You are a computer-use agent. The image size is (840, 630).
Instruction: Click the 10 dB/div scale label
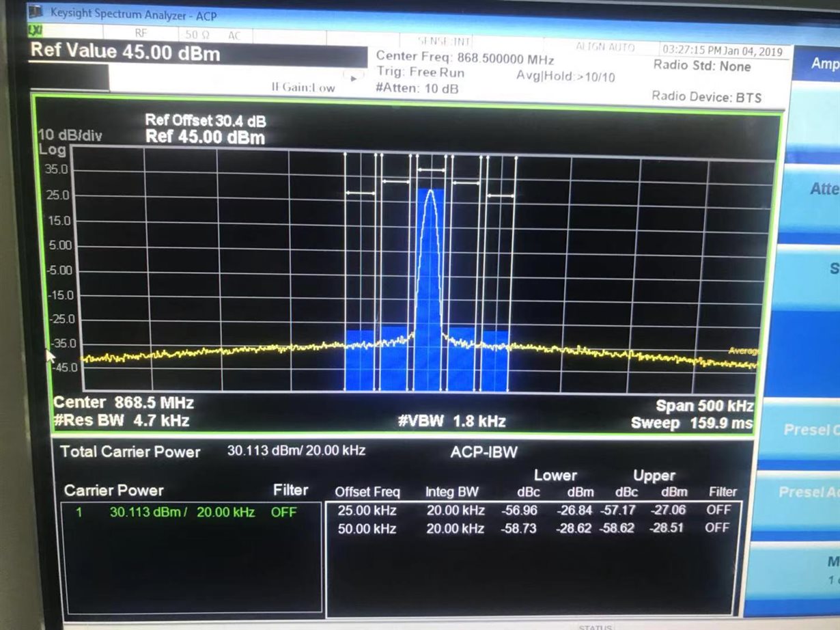[70, 135]
